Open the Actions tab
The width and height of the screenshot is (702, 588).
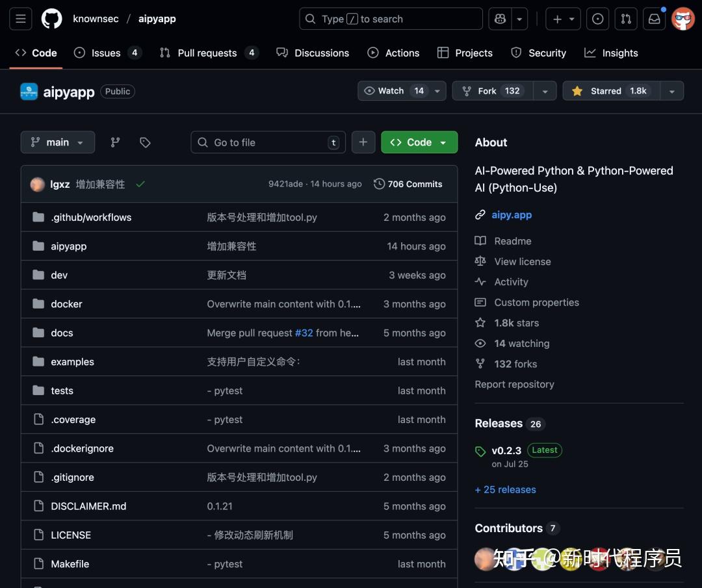pyautogui.click(x=393, y=53)
